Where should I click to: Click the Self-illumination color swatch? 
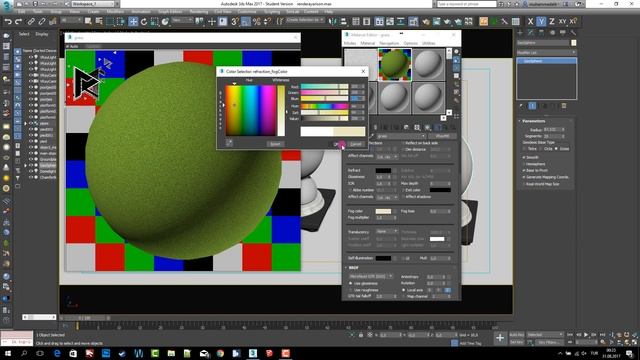383,258
